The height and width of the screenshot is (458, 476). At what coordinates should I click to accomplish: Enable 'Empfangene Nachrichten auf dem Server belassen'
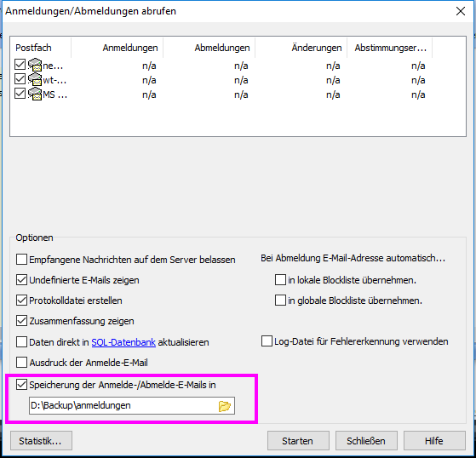coord(21,260)
